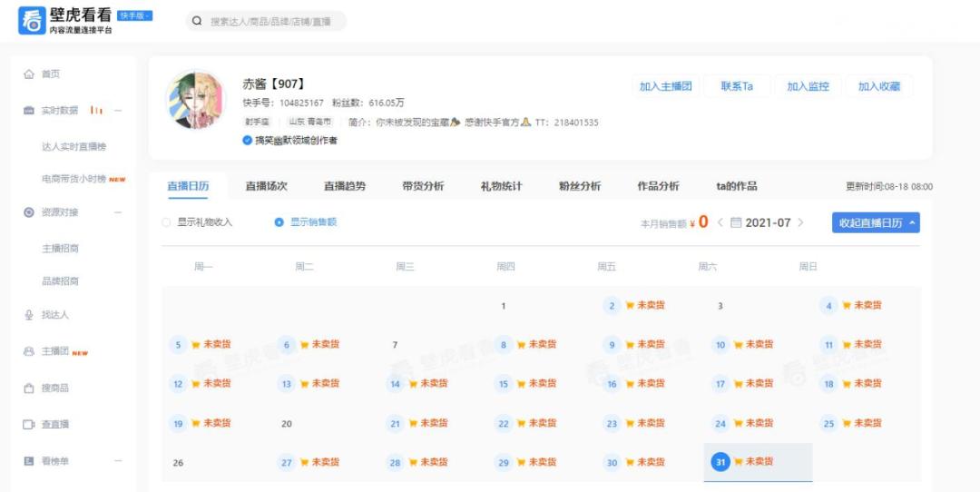Click the search magnifier icon

(197, 21)
